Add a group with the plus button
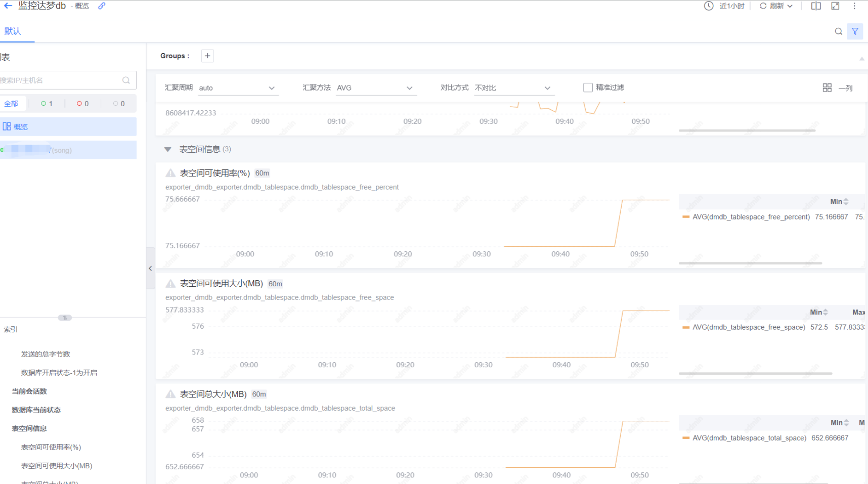 207,56
